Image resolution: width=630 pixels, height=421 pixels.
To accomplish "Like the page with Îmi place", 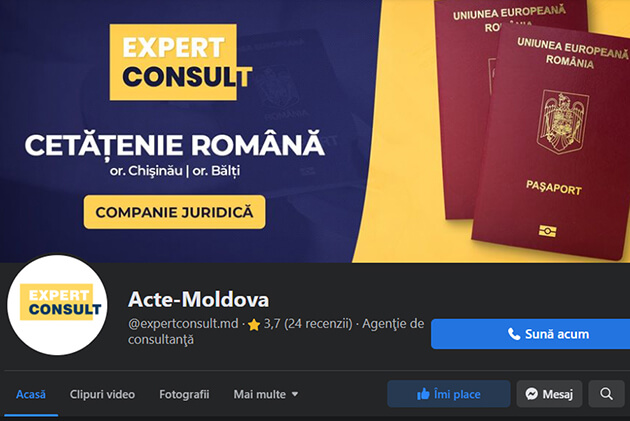I will click(x=449, y=394).
